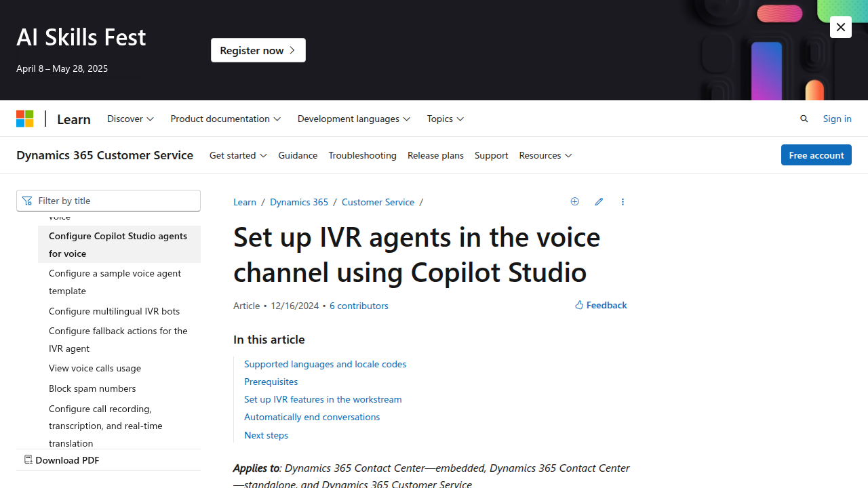This screenshot has width=868, height=488.
Task: Open View voice calls usage
Action: (119, 368)
